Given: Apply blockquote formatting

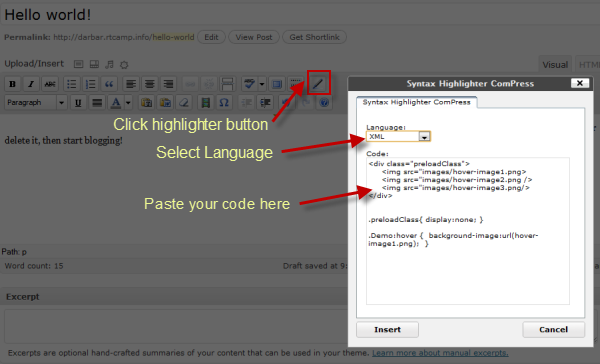Looking at the screenshot, I should (x=109, y=84).
